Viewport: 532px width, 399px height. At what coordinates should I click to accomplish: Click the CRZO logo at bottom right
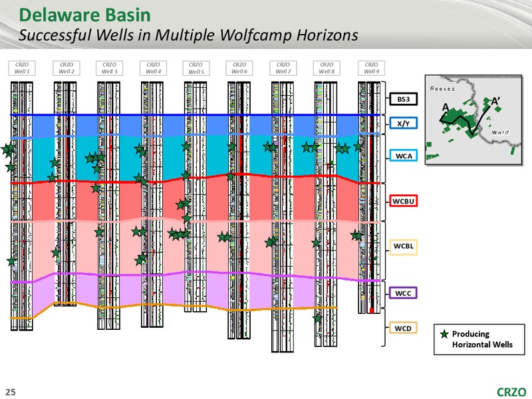coord(511,392)
